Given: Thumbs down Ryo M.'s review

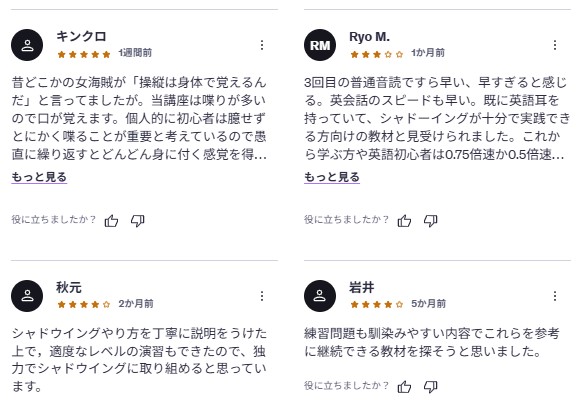Looking at the screenshot, I should (x=431, y=221).
